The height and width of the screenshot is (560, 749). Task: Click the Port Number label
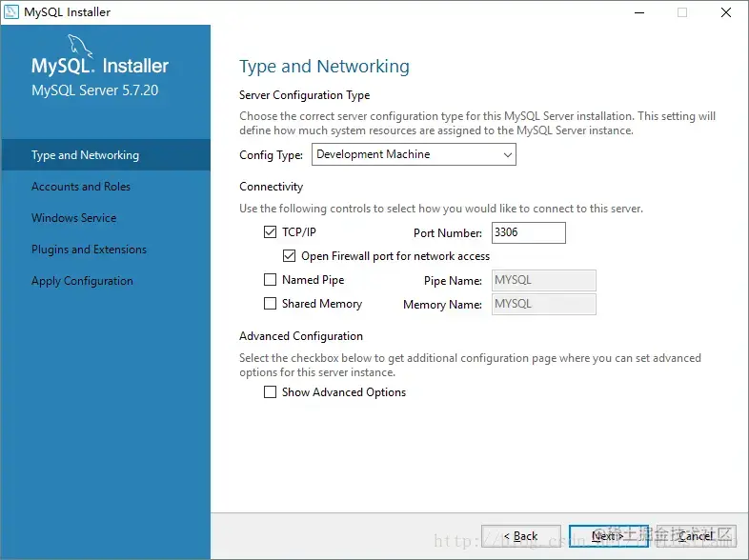pos(448,233)
